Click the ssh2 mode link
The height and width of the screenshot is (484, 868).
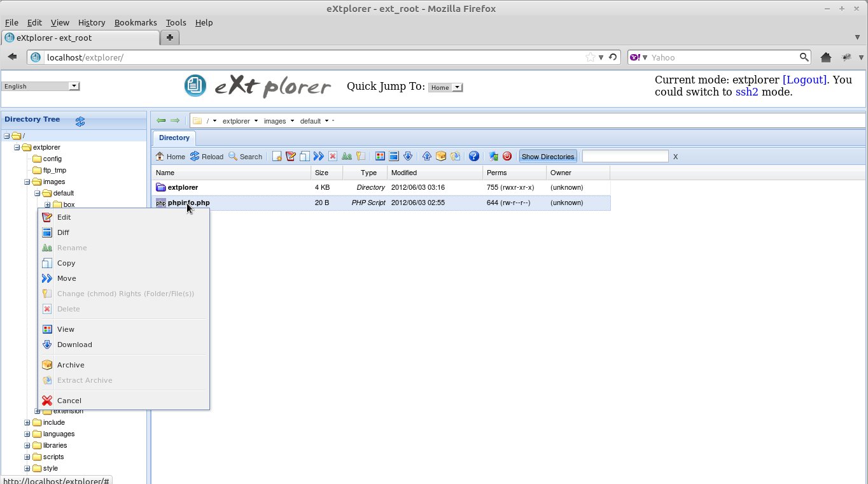click(x=747, y=92)
